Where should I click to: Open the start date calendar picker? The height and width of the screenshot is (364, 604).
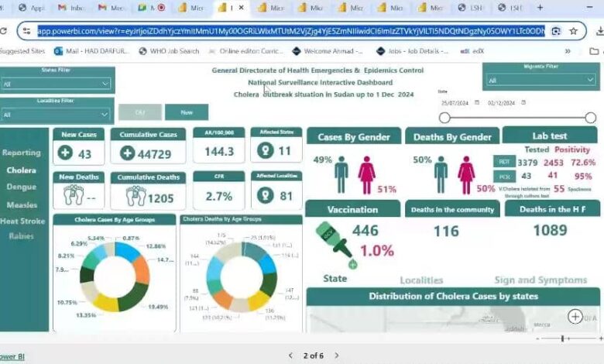point(477,103)
